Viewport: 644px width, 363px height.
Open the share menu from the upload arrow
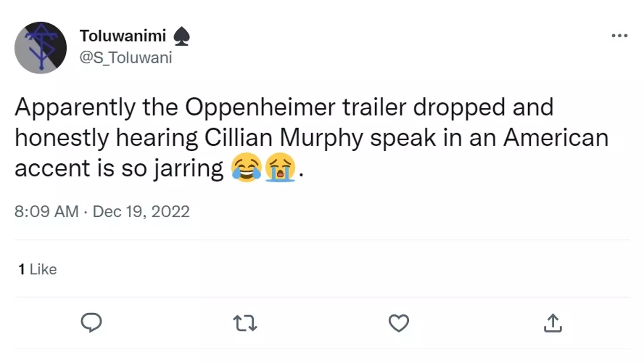(553, 323)
